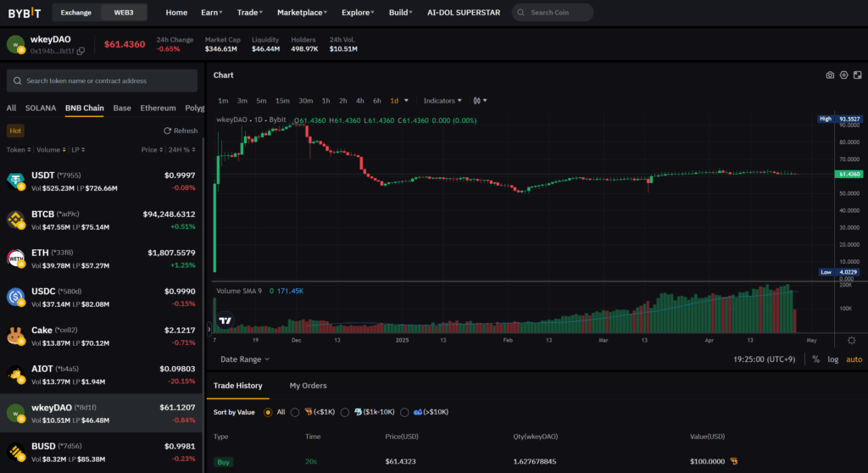Screen dimensions: 868x473
Task: Click the AIOT token icon
Action: [15, 375]
